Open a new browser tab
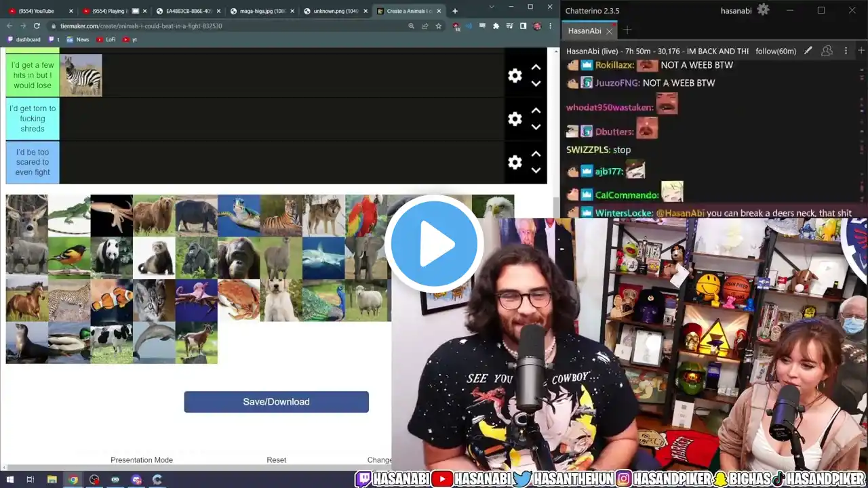868x488 pixels. click(x=455, y=11)
